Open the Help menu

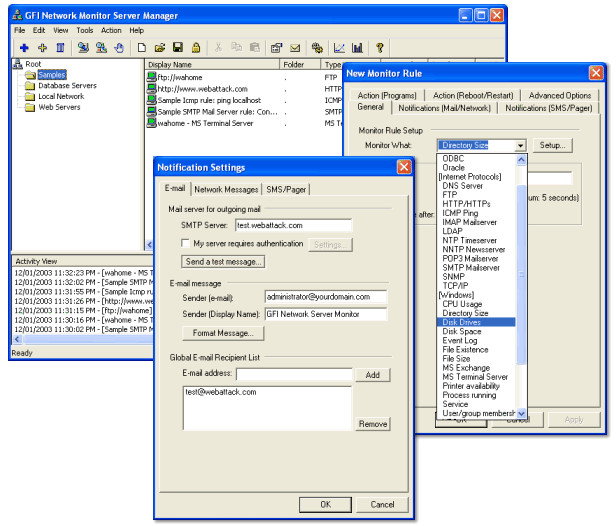pos(136,30)
